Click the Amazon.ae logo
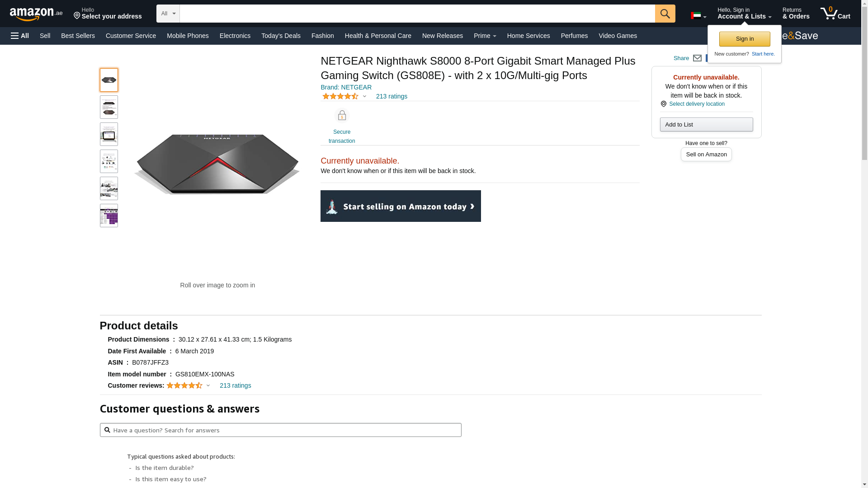Viewport: 868px width, 488px height. pyautogui.click(x=36, y=14)
